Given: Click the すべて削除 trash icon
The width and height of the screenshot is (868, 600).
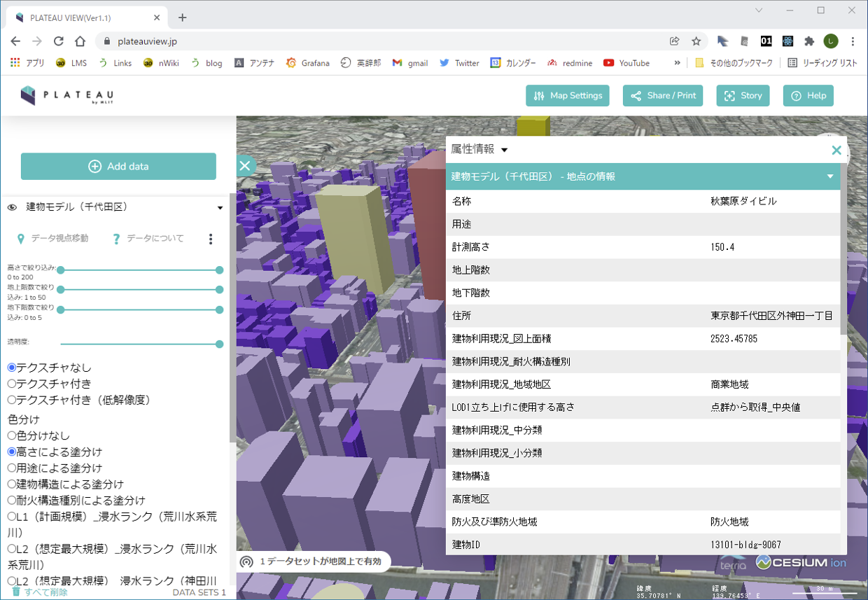Looking at the screenshot, I should [x=16, y=592].
